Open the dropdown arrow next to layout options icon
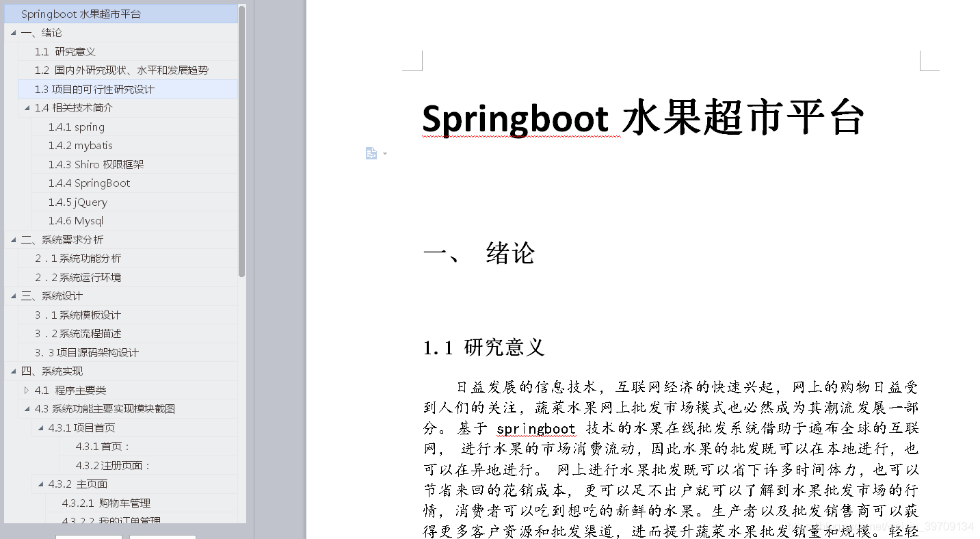The width and height of the screenshot is (980, 539). coord(385,153)
